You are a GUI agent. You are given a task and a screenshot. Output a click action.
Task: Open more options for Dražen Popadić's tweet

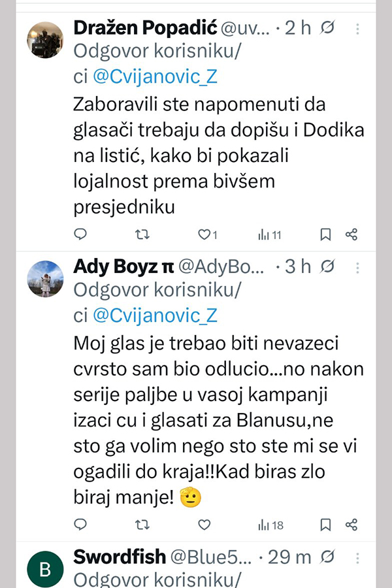357,29
